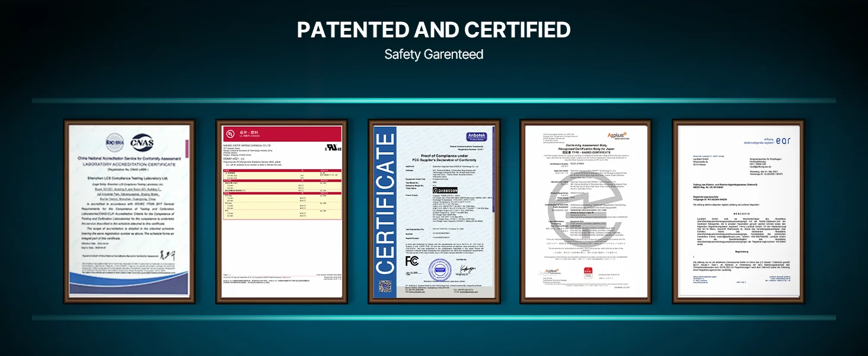Image resolution: width=868 pixels, height=356 pixels.
Task: Click the UL recognized component mark
Action: point(332,148)
